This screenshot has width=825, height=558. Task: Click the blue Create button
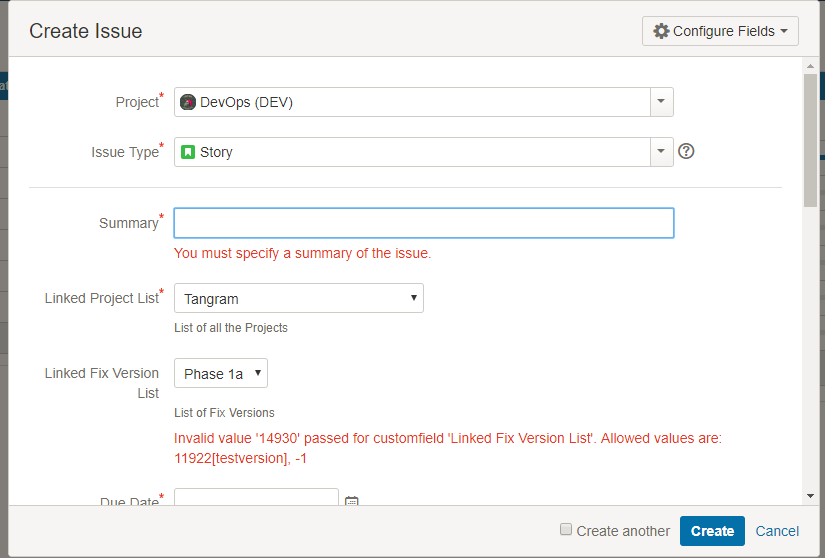(x=712, y=531)
